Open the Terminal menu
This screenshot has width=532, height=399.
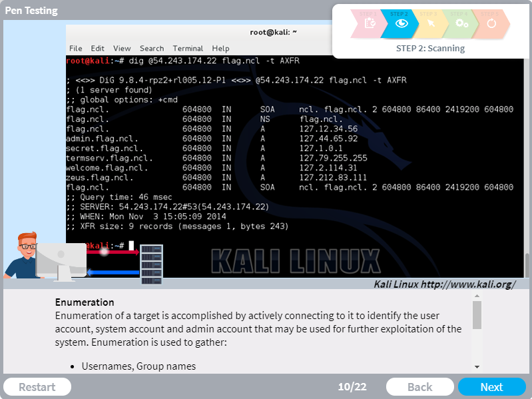pos(188,49)
